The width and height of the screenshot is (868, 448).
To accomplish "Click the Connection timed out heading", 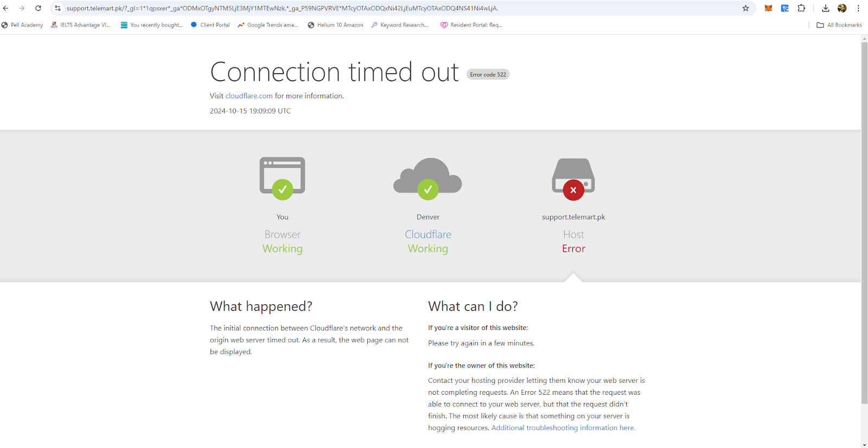I will tap(334, 72).
